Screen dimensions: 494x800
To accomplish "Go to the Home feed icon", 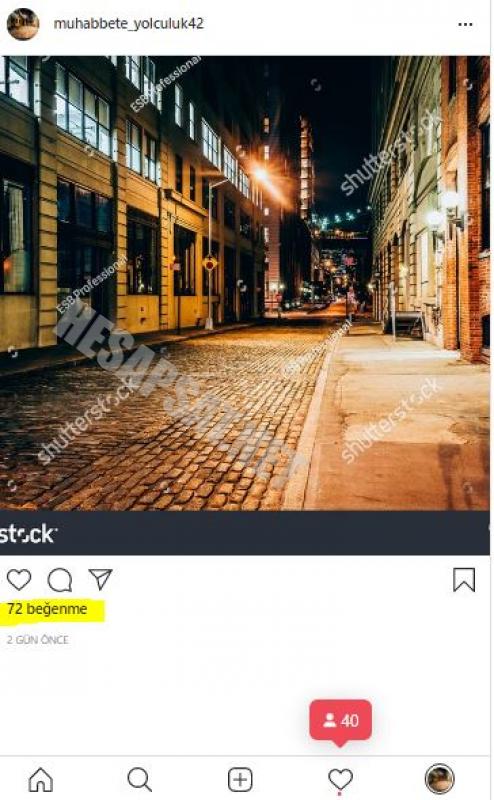I will pyautogui.click(x=41, y=779).
